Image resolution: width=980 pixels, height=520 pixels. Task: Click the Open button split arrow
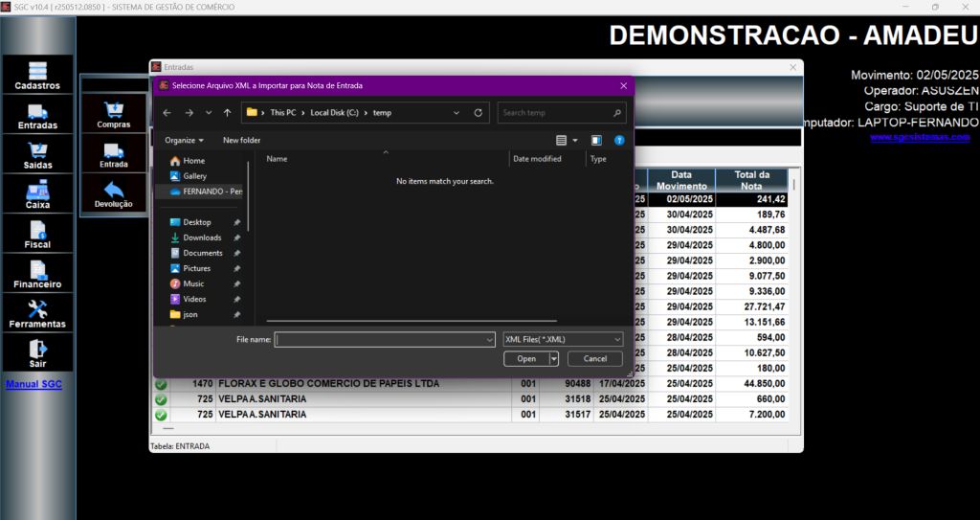click(x=554, y=358)
